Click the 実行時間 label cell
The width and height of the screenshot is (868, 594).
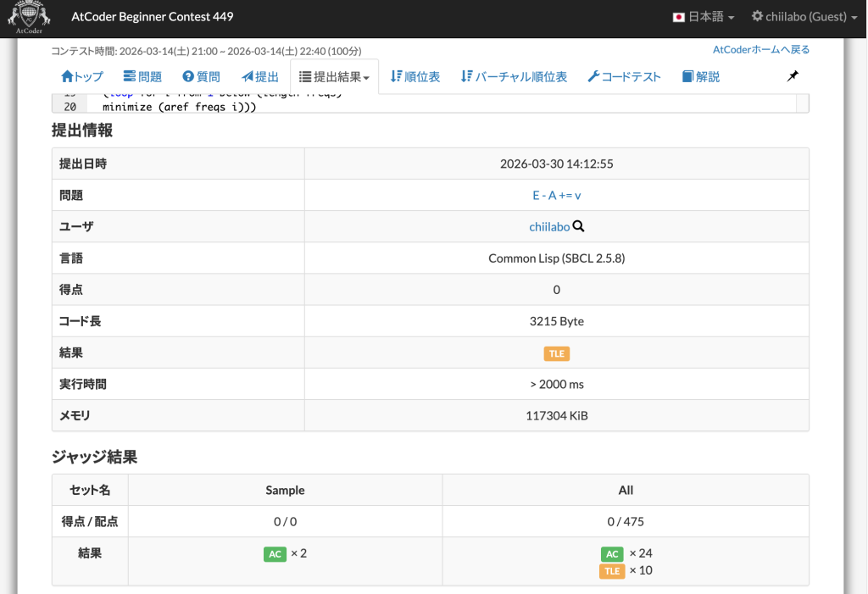pyautogui.click(x=178, y=384)
